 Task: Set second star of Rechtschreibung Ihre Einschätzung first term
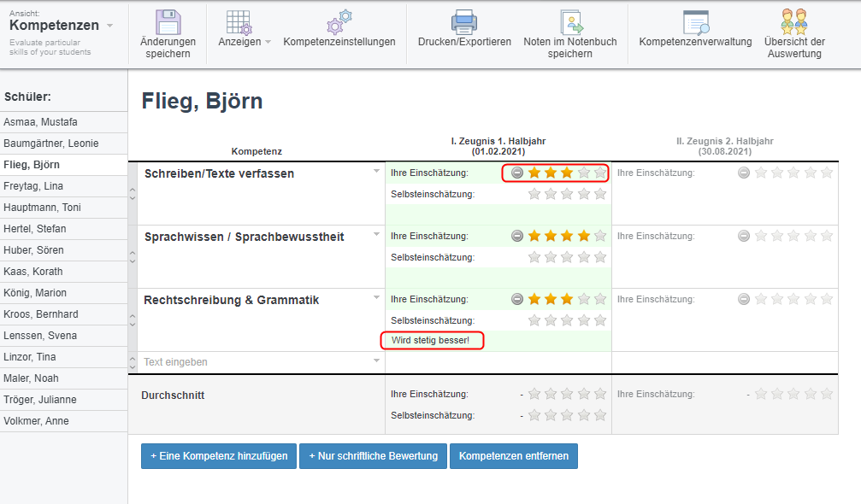tap(551, 299)
